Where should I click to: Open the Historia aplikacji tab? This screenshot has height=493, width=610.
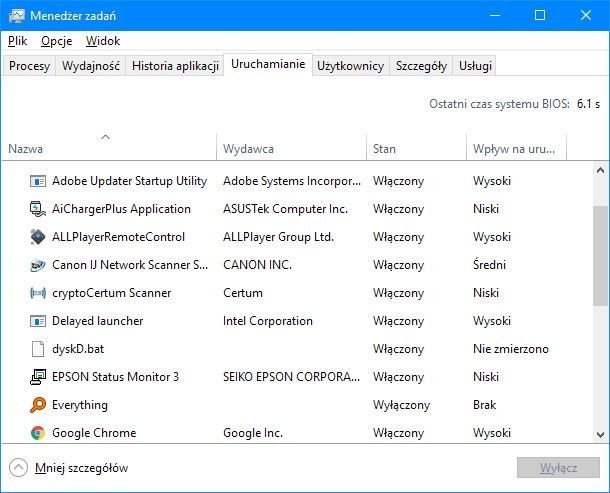tap(175, 66)
